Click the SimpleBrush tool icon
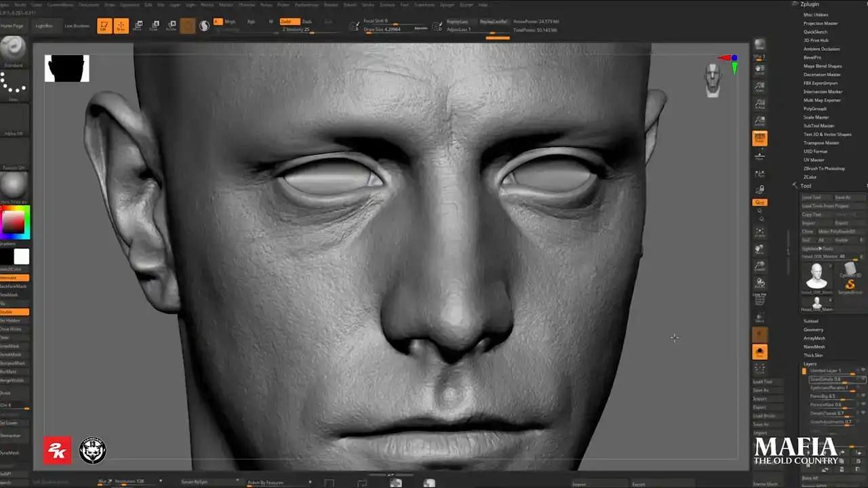Screen dimensions: 868x488 (x=850, y=284)
